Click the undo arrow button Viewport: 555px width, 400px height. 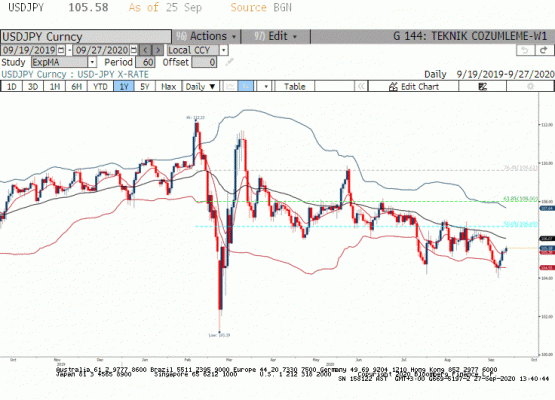tap(525, 50)
